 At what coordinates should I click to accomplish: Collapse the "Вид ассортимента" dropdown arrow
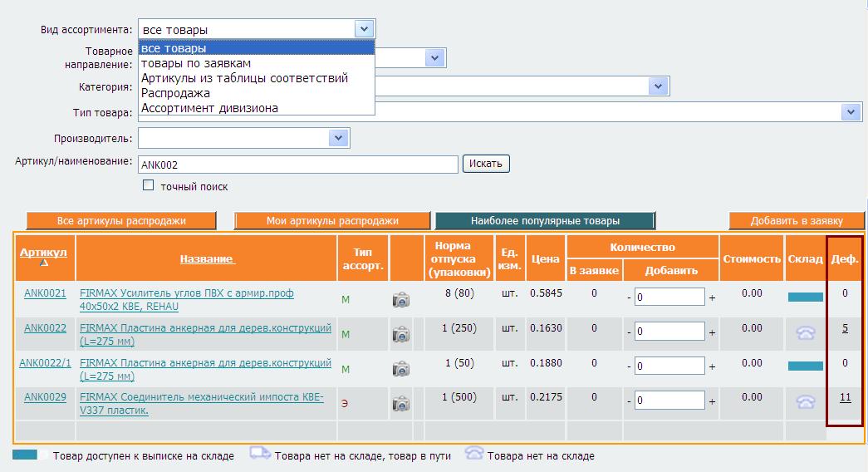[364, 29]
